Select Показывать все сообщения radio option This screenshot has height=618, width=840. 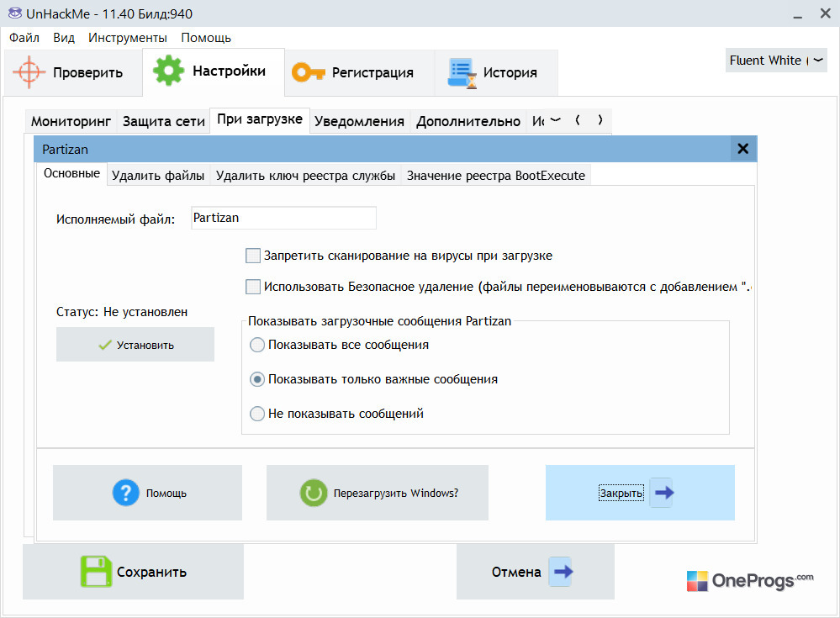[x=257, y=345]
